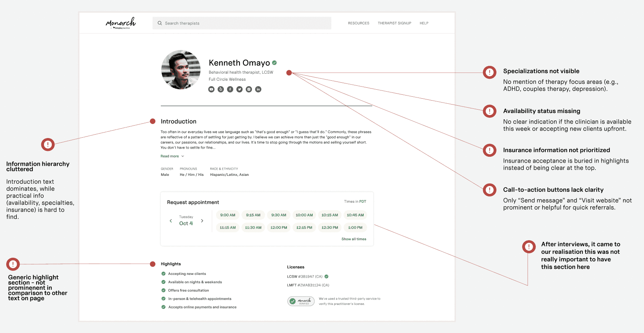
Task: Select the 12:00 PM time slot
Action: coord(279,227)
